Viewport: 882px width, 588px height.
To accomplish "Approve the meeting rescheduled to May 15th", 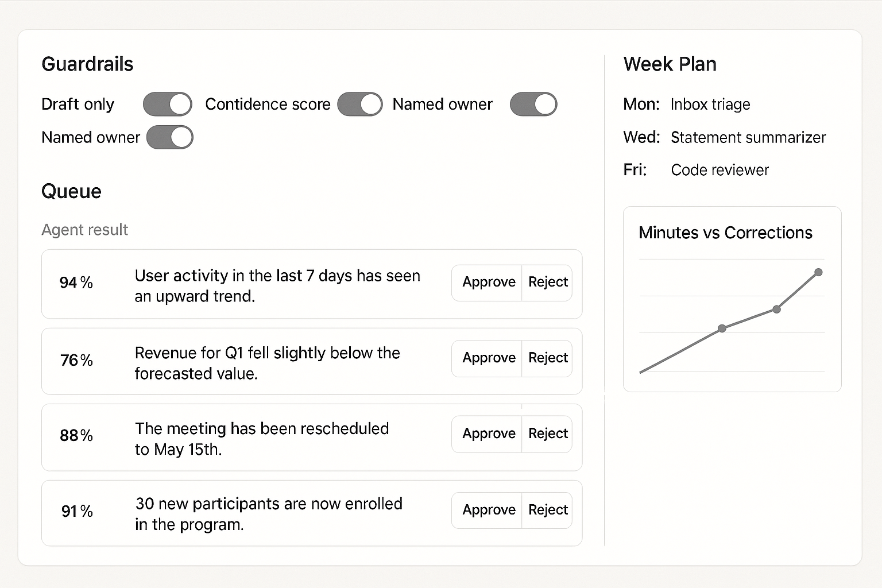I will click(x=488, y=434).
